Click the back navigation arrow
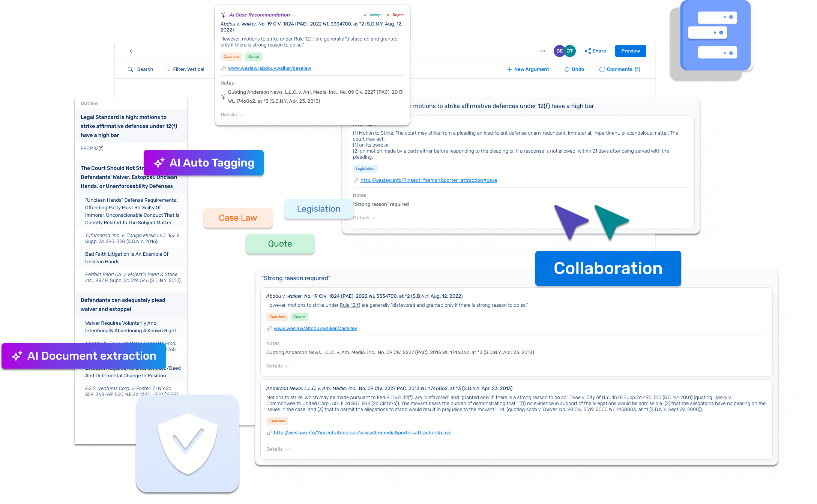Image resolution: width=817 pixels, height=504 pixels. pyautogui.click(x=132, y=51)
